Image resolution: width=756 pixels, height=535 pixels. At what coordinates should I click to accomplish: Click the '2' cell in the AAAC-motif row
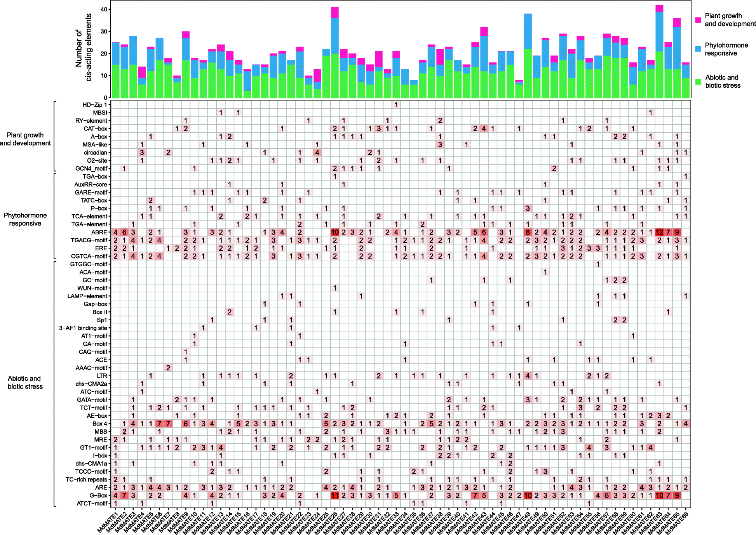click(168, 368)
